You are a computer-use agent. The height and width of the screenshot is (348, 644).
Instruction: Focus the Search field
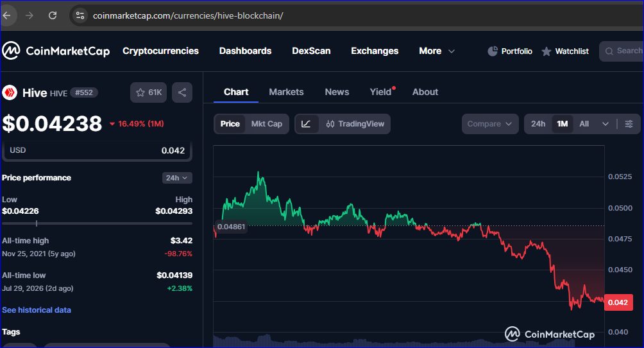pyautogui.click(x=622, y=51)
